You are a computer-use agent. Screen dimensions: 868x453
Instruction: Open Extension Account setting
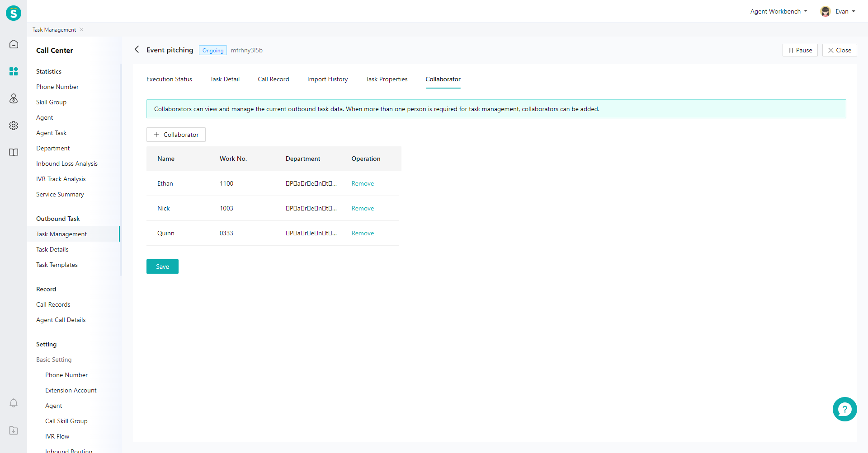pos(71,390)
